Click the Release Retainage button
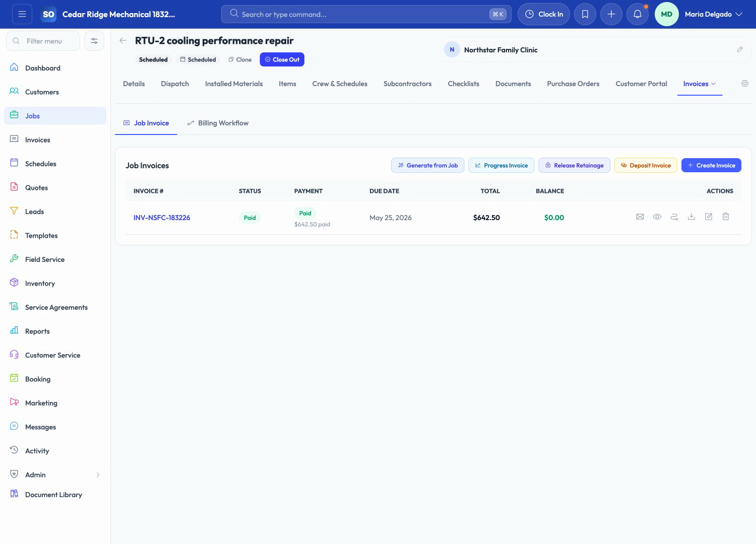 575,165
